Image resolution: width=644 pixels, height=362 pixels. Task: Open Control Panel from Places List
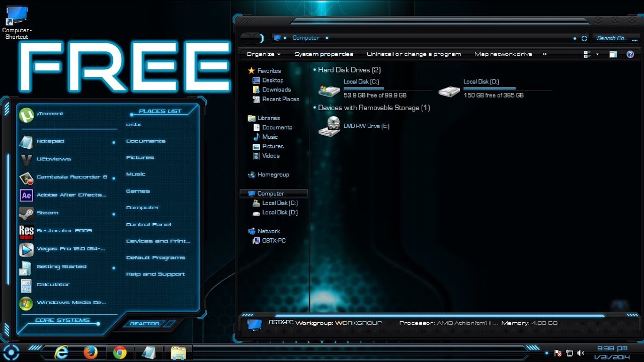click(148, 225)
